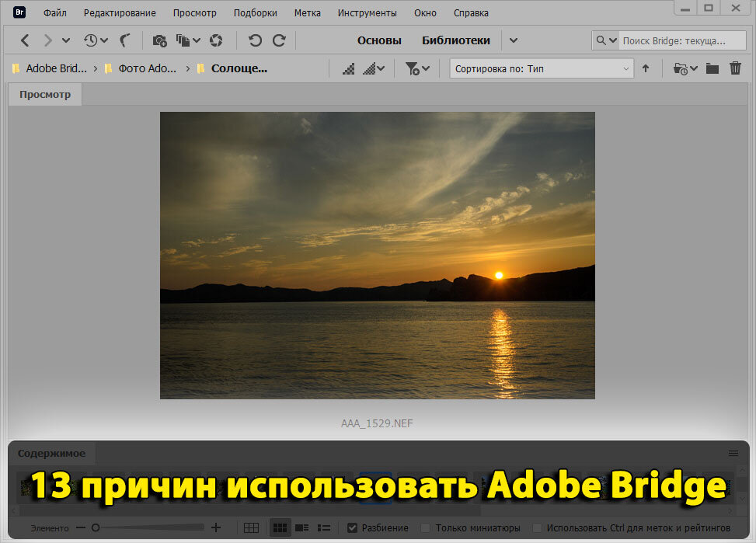756x543 pixels.
Task: Open thumbnail quality options dropdown
Action: coord(374,69)
